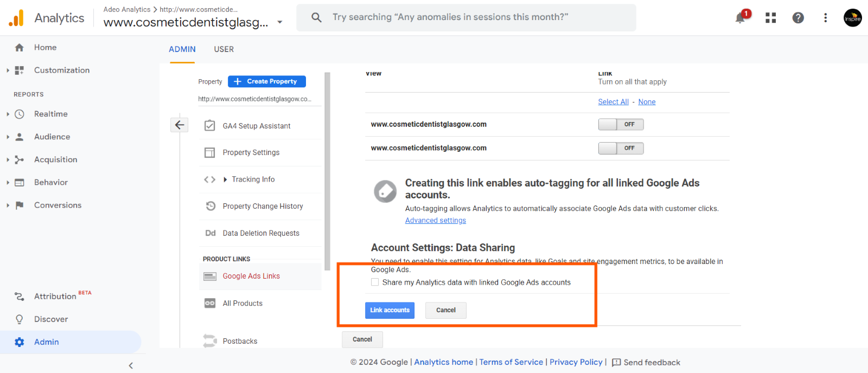Open Data Deletion Requests menu item
The width and height of the screenshot is (868, 373).
260,233
